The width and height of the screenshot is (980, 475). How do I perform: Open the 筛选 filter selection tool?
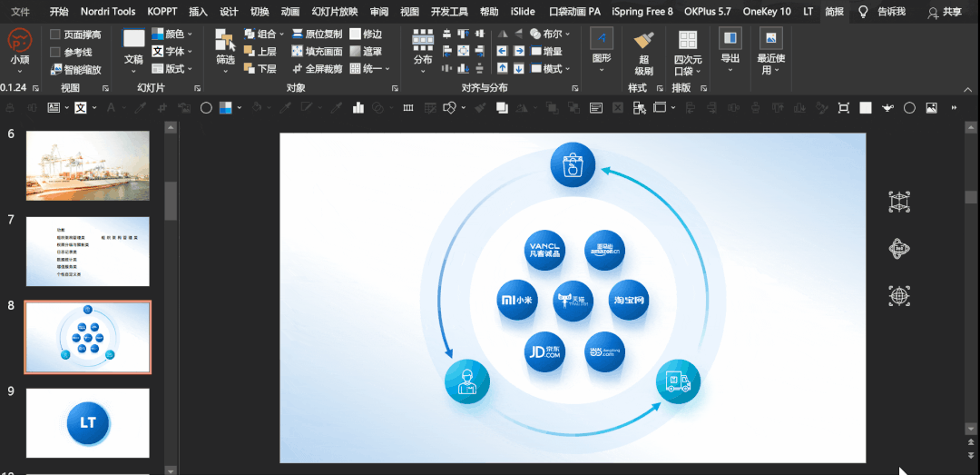pos(226,51)
